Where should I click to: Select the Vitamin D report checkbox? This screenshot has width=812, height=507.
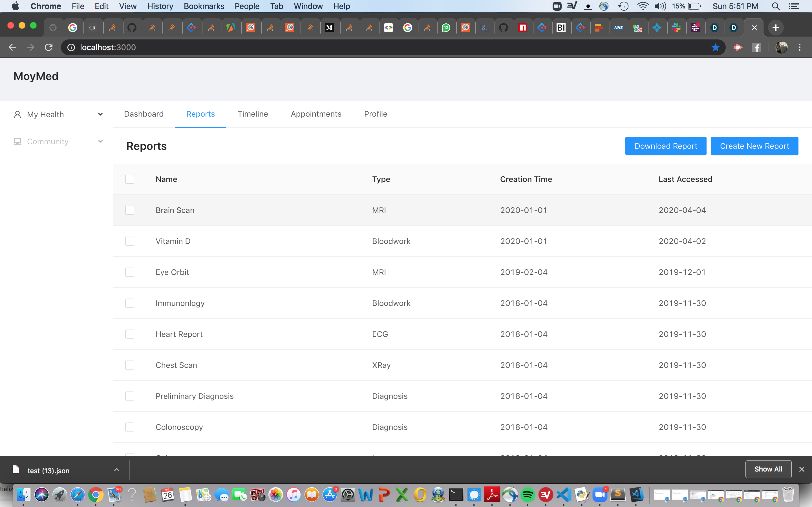click(x=129, y=241)
